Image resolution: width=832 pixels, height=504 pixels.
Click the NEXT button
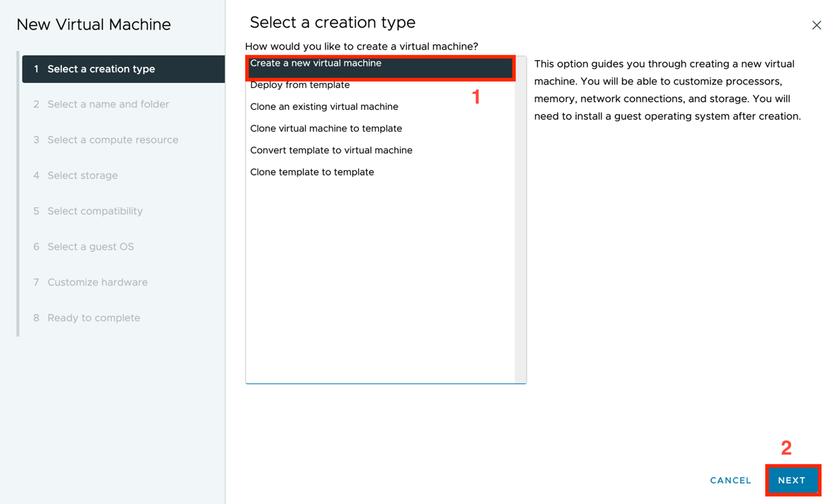[792, 480]
